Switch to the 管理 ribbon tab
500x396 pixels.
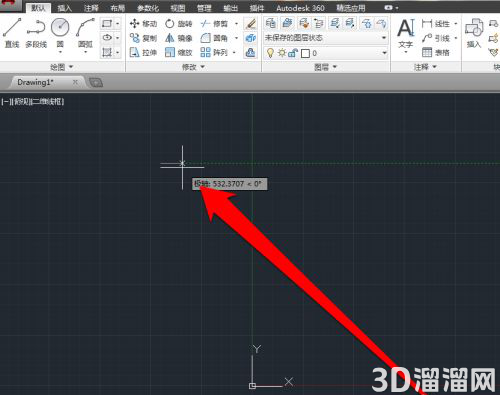[x=204, y=8]
